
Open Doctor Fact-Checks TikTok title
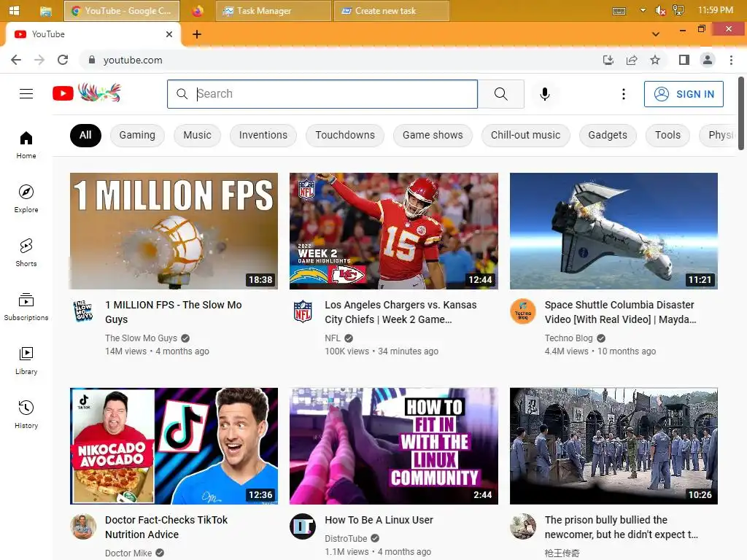[166, 527]
